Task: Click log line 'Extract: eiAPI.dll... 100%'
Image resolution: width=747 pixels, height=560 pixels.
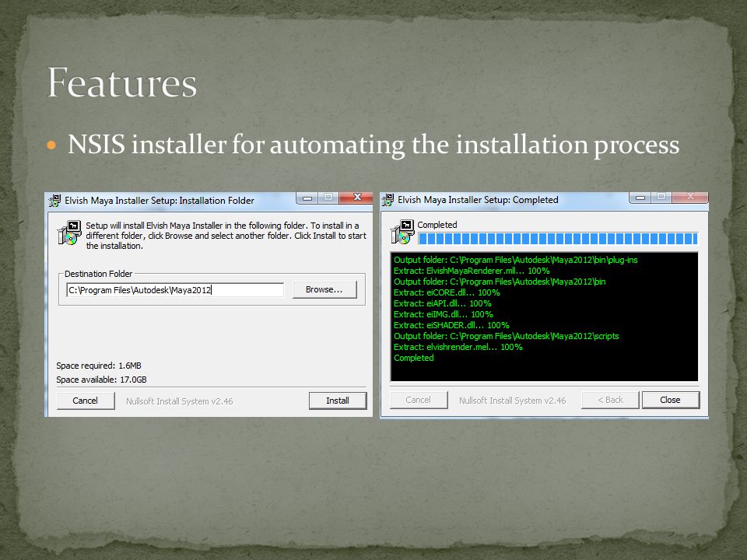Action: coord(443,304)
